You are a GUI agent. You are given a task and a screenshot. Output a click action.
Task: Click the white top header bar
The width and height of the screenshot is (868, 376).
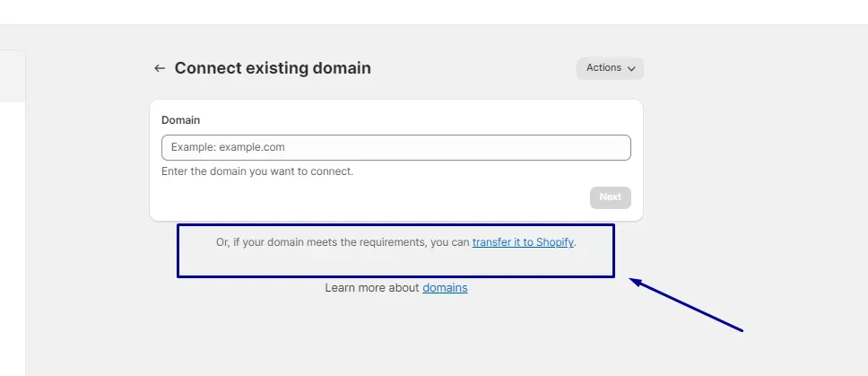point(434,12)
